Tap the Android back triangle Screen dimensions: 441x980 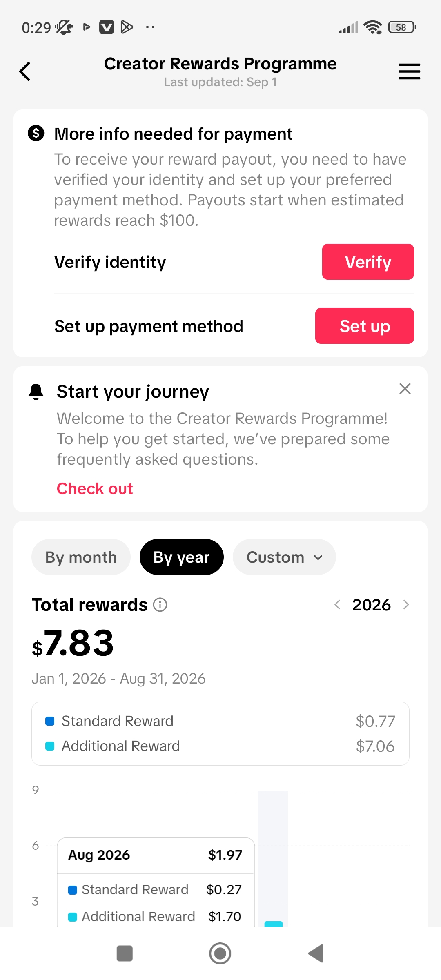pos(316,953)
